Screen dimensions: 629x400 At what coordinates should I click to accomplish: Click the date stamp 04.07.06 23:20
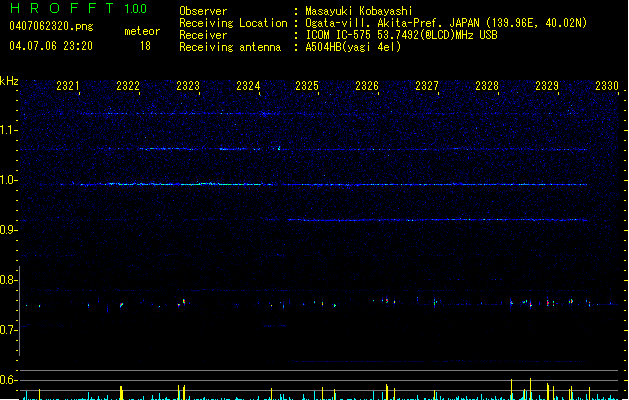tap(51, 46)
